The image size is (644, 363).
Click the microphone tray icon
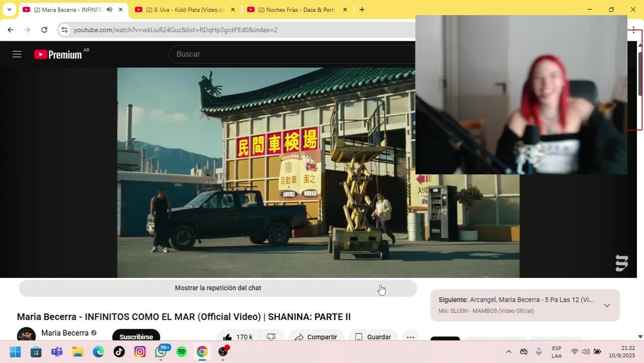pos(539,352)
